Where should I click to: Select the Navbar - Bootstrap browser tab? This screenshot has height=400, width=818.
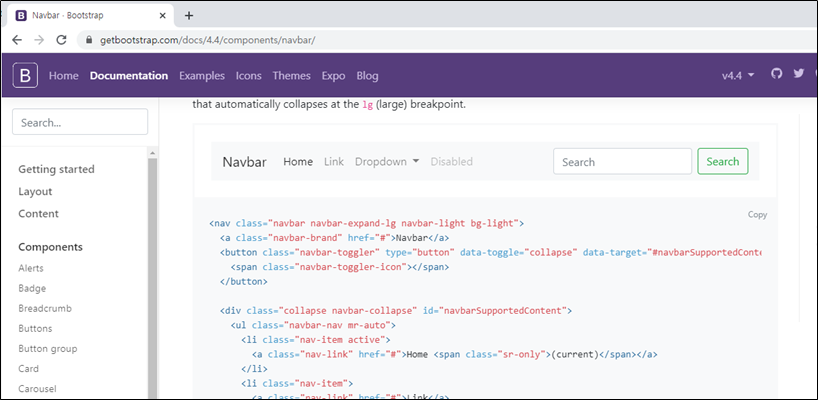coord(91,16)
